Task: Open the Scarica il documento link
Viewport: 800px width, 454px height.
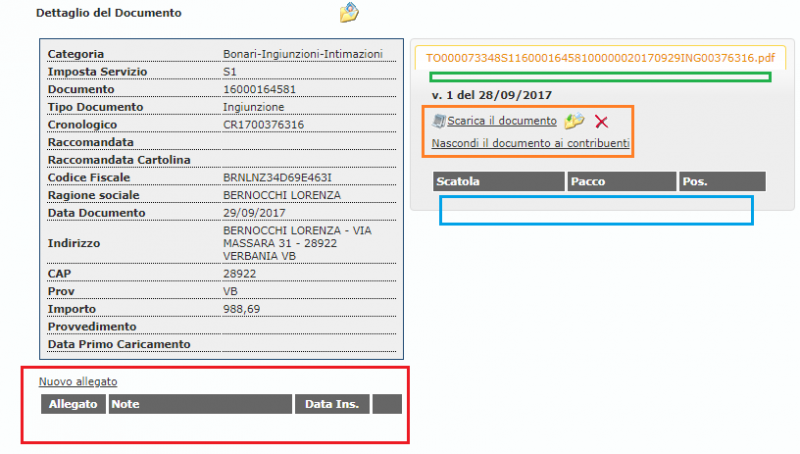Action: point(502,121)
